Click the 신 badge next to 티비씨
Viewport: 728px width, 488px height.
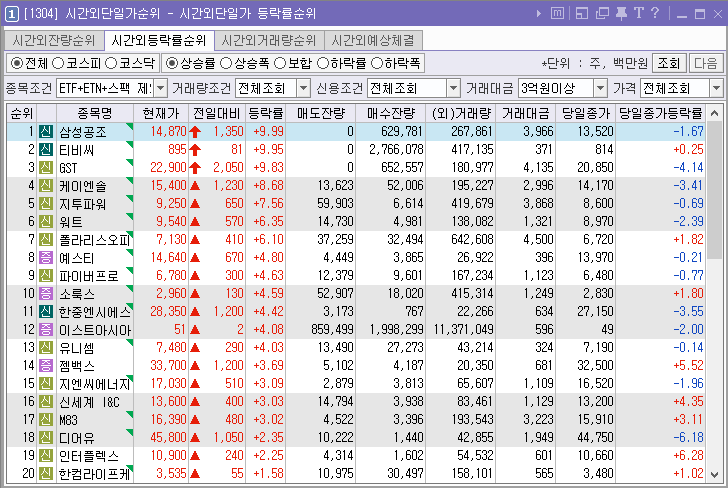46,150
